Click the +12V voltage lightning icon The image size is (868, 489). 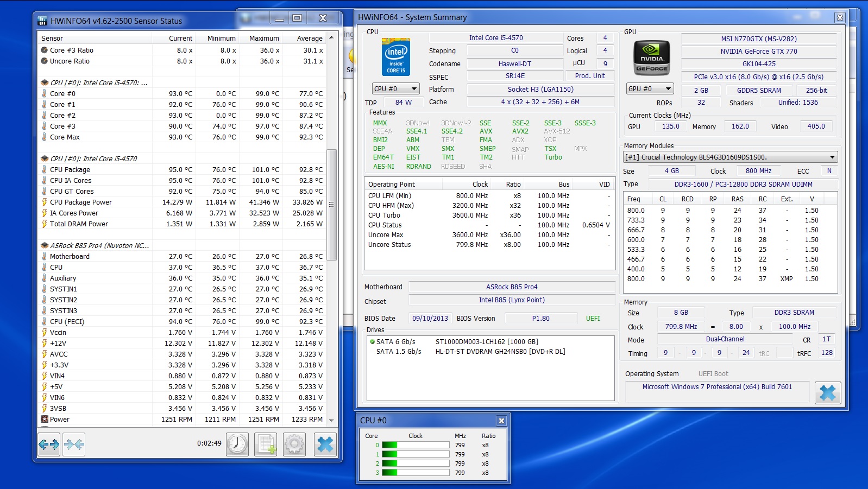pyautogui.click(x=44, y=343)
